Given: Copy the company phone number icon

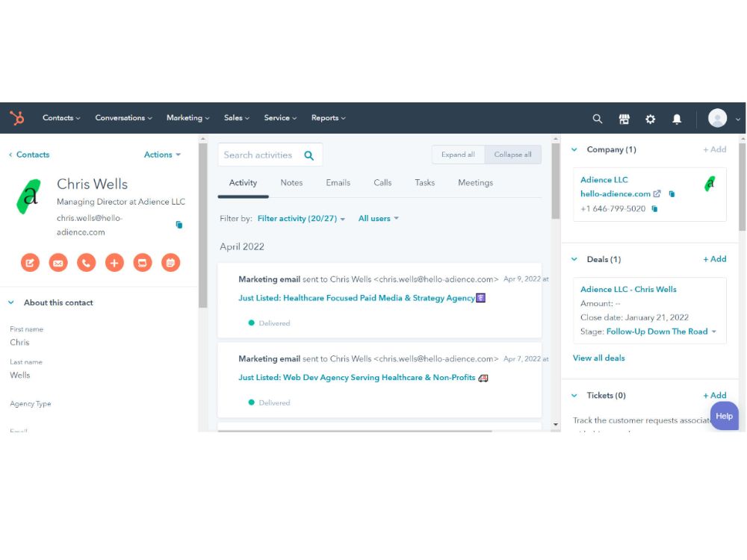Looking at the screenshot, I should pos(654,208).
